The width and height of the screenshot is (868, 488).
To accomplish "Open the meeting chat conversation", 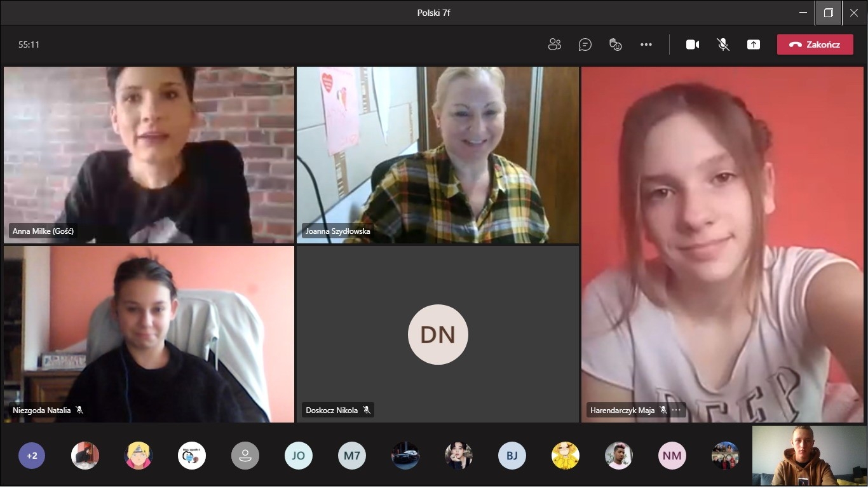I will (585, 44).
